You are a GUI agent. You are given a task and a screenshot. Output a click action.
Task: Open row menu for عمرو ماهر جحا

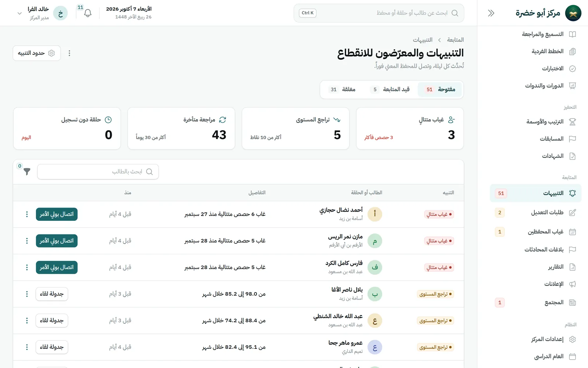pos(27,347)
